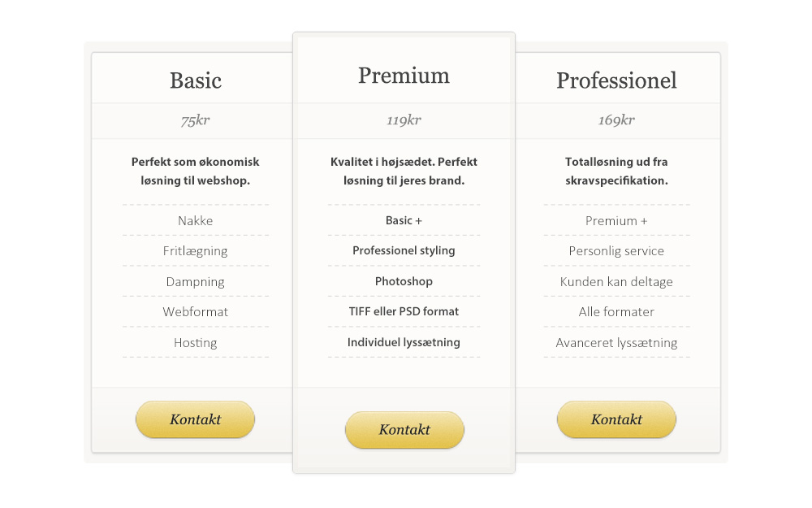Click the Kontakt button under Professionel plan

(615, 419)
